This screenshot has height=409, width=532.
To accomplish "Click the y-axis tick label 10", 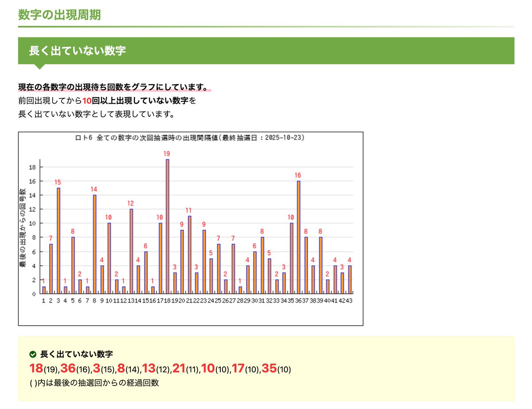I will click(x=32, y=223).
